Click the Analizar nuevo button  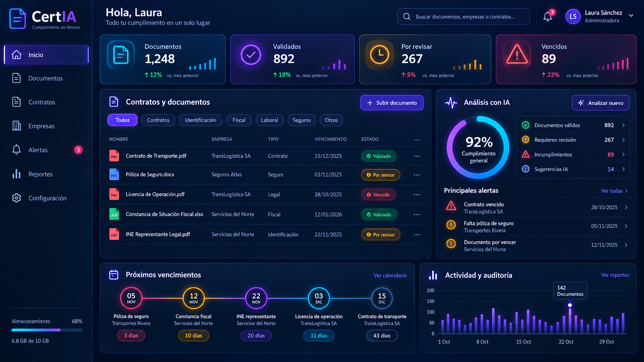coord(600,103)
